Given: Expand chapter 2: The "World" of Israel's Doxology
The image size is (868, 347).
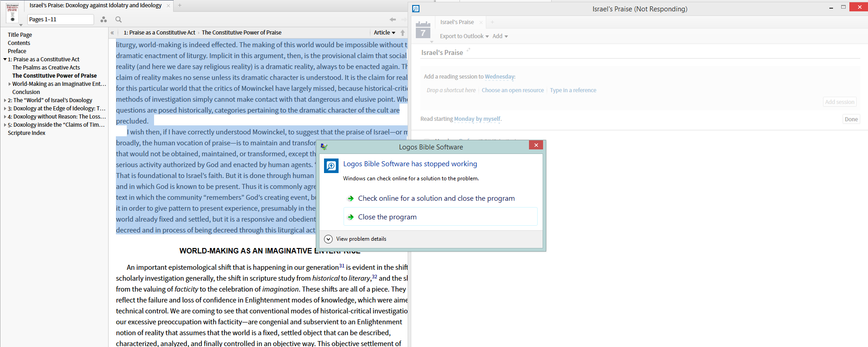Looking at the screenshot, I should pos(5,100).
